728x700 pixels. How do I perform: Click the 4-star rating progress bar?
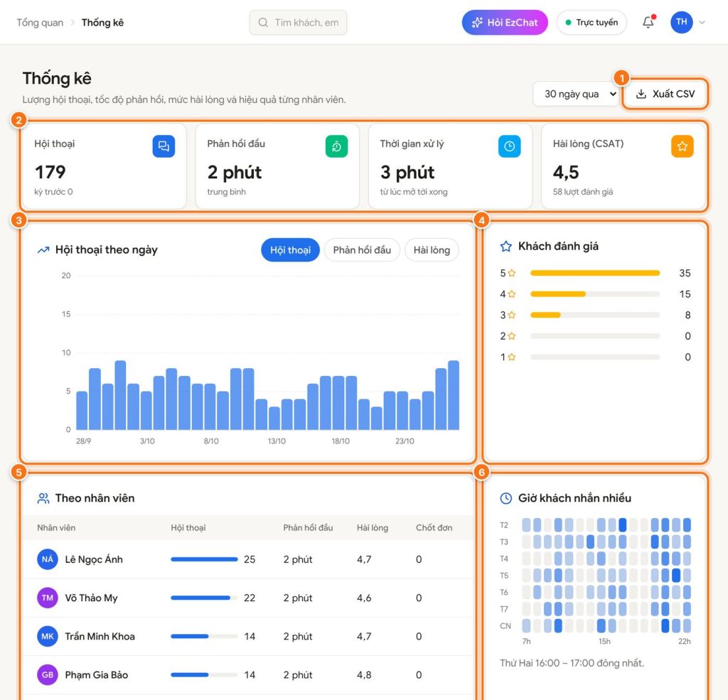pos(595,294)
